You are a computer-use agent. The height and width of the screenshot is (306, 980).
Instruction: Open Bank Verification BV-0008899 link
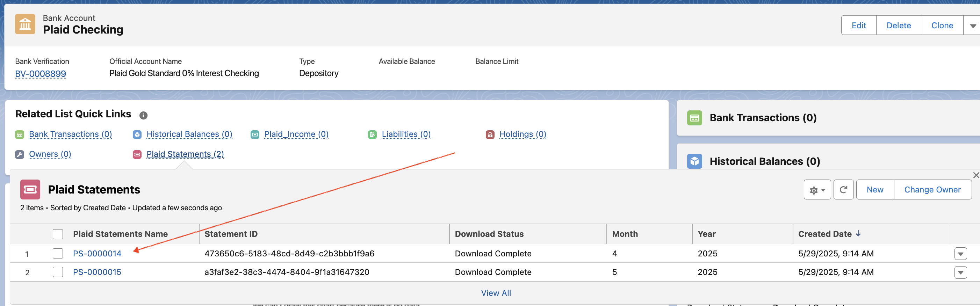tap(41, 74)
